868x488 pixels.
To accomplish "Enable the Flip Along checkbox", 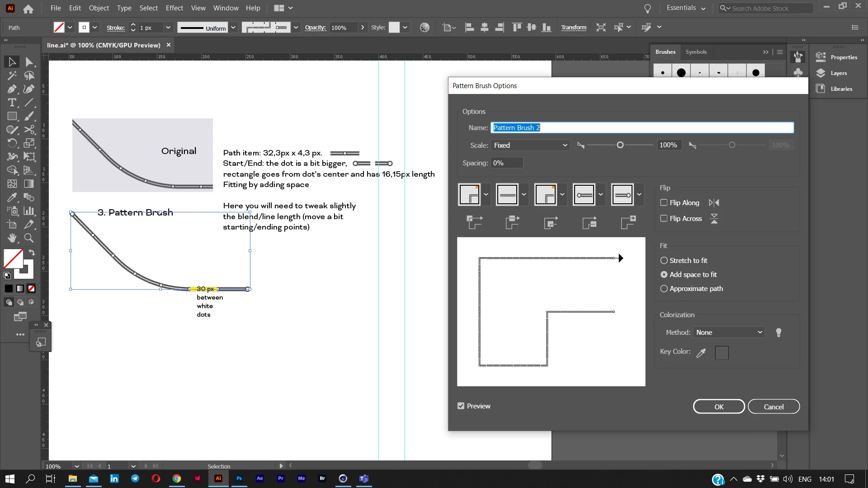I will pyautogui.click(x=664, y=203).
